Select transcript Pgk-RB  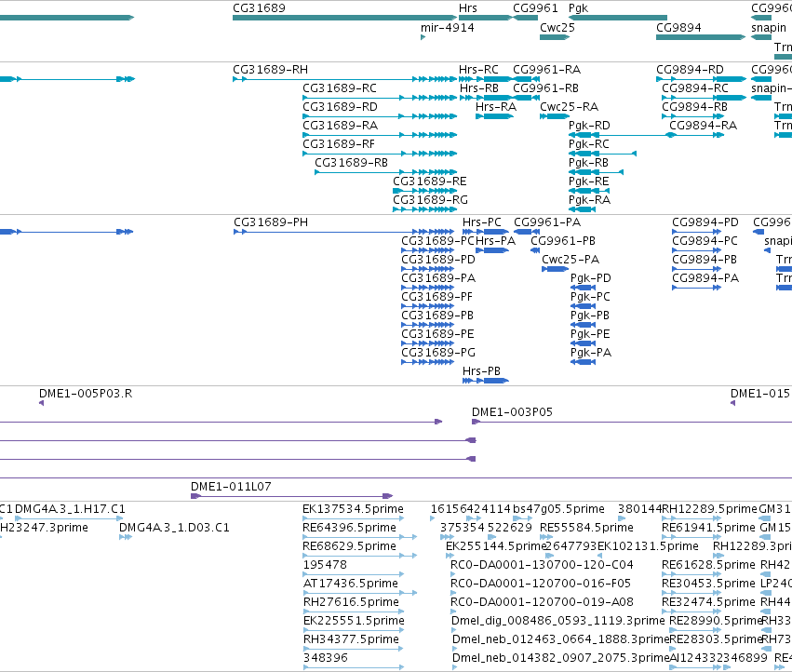click(x=588, y=163)
